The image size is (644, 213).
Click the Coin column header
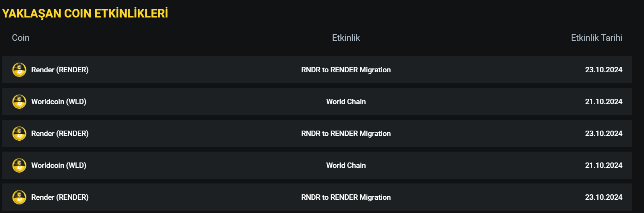click(x=21, y=38)
